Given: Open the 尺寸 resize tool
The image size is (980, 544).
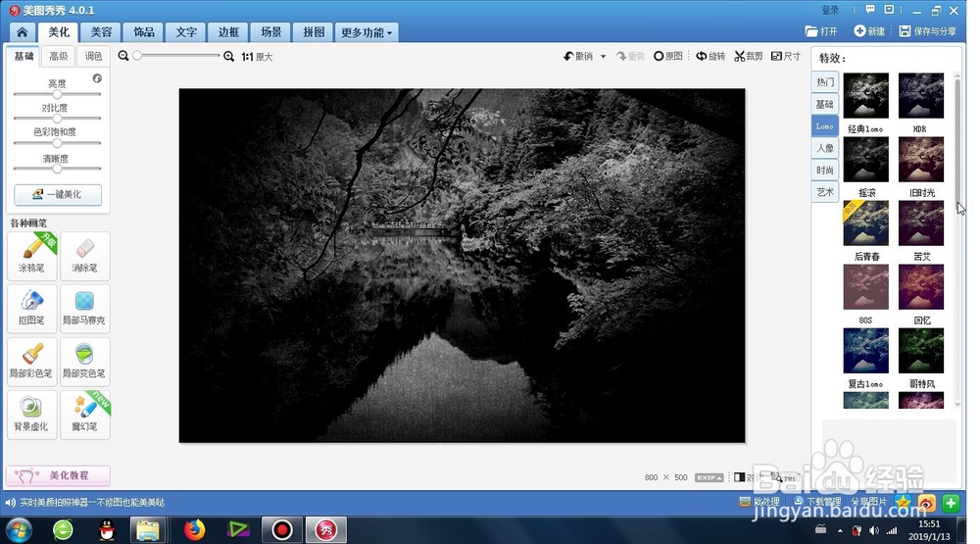Looking at the screenshot, I should [x=786, y=56].
